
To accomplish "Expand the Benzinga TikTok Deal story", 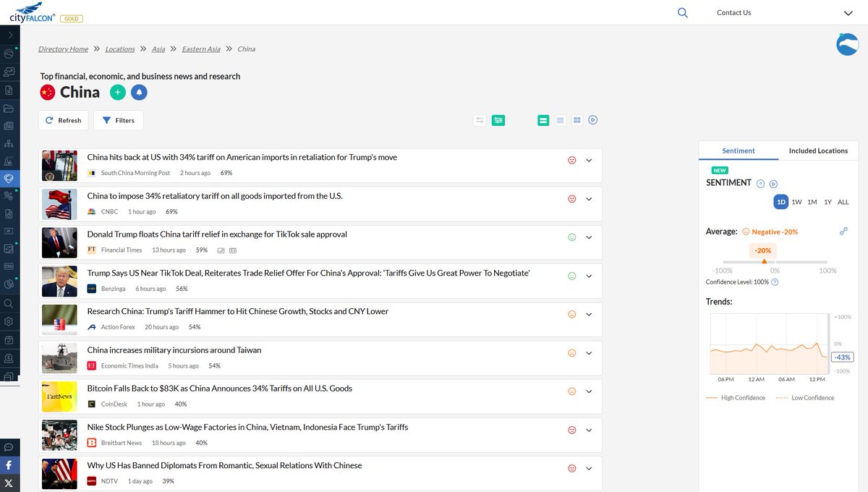I will [589, 276].
